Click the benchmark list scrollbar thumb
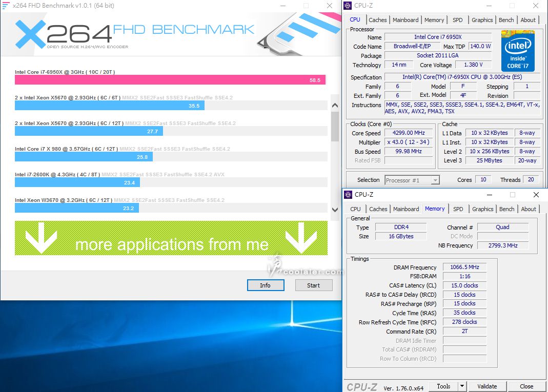Screen dimensions: 548x392 point(335,126)
